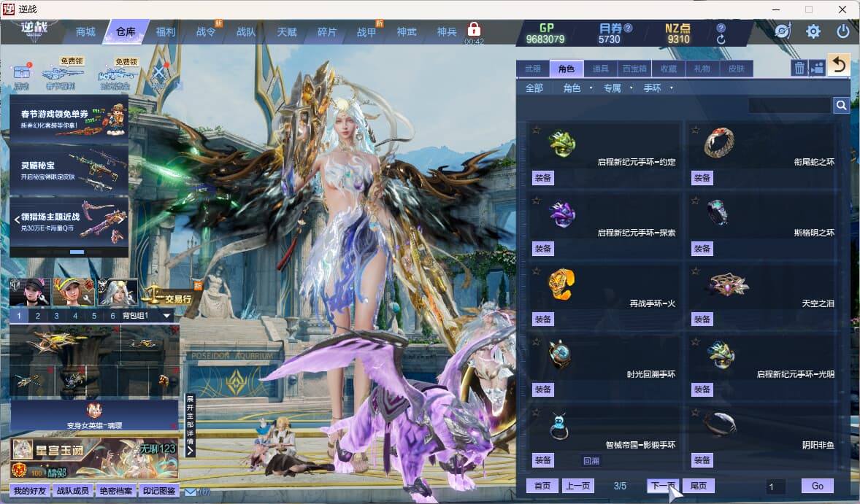Expand 展开全部详情 side panel
Screen dimensions: 860x504
click(x=190, y=425)
